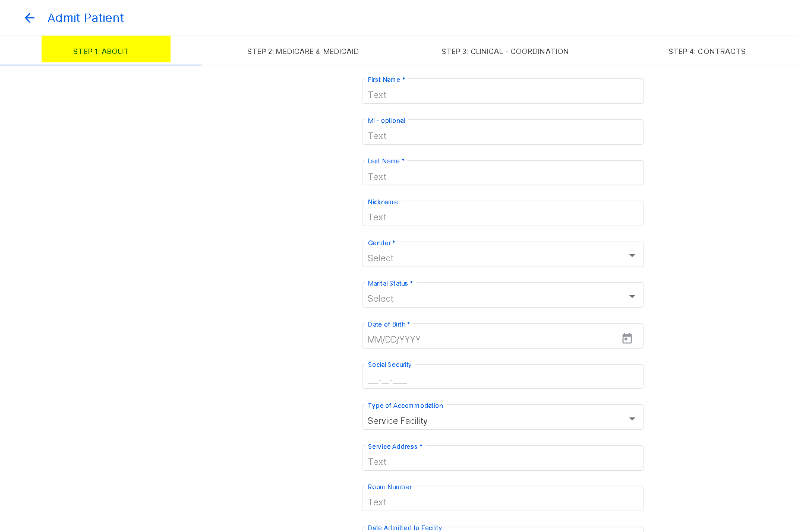This screenshot has width=798, height=532.
Task: Click the Room Number input
Action: click(x=503, y=499)
